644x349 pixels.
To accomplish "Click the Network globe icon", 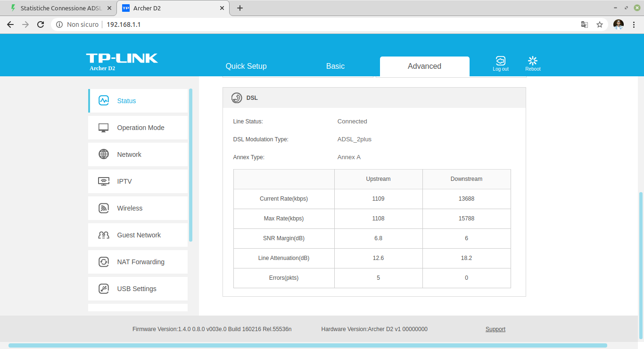I will (x=104, y=154).
